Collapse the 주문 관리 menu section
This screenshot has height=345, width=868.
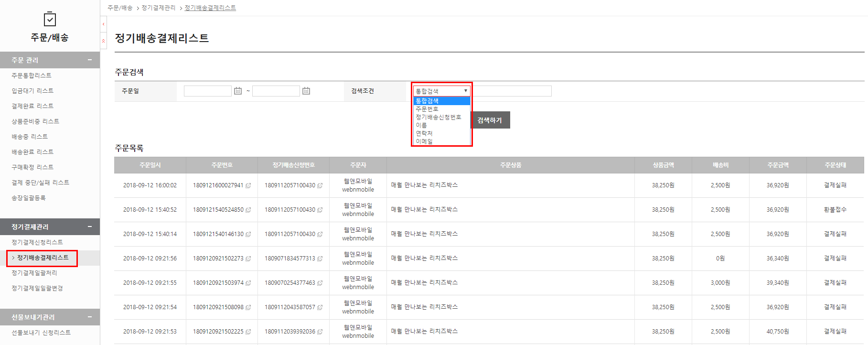pyautogui.click(x=89, y=60)
